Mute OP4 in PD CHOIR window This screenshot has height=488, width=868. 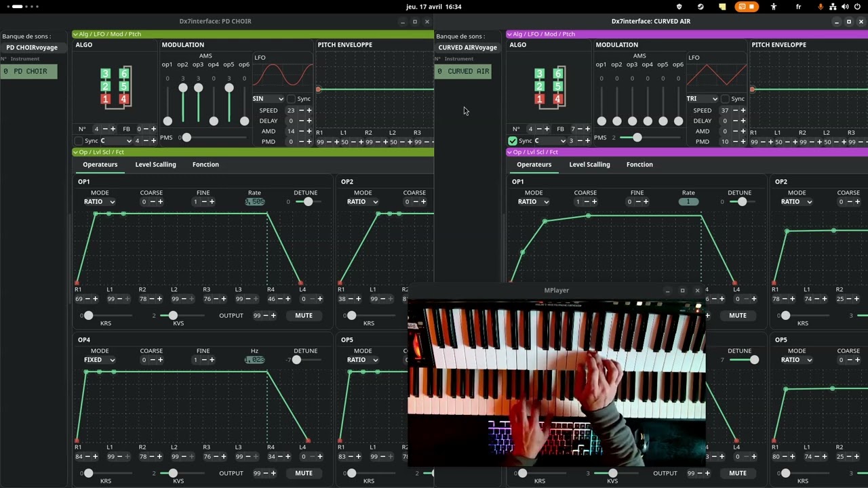click(304, 473)
